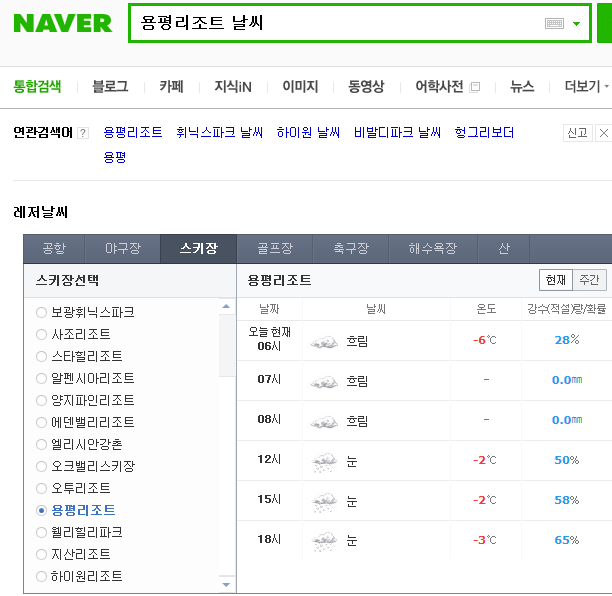Click the cloudy icon for 08시 row

(324, 422)
